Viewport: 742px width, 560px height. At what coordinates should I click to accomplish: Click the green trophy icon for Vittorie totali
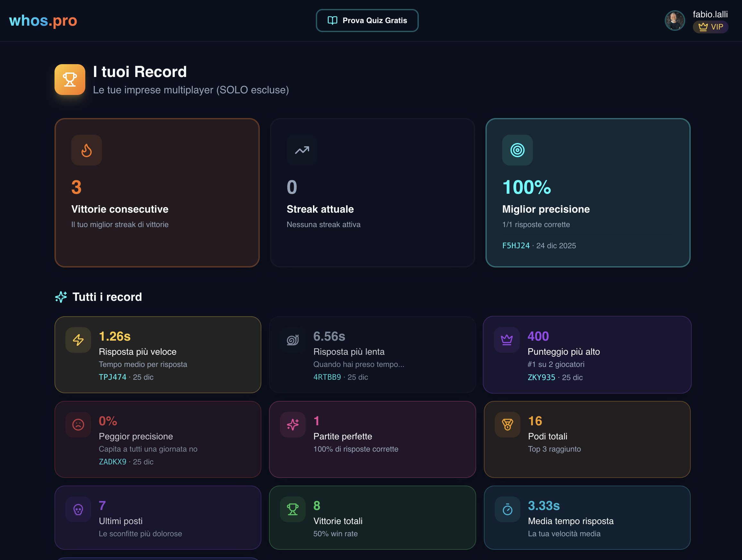292,509
